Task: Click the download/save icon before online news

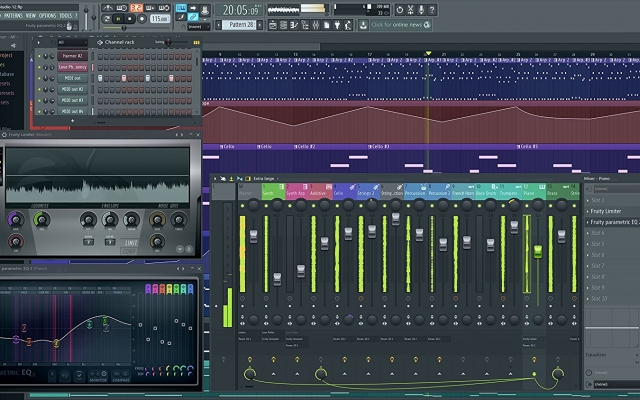Action: pos(363,25)
